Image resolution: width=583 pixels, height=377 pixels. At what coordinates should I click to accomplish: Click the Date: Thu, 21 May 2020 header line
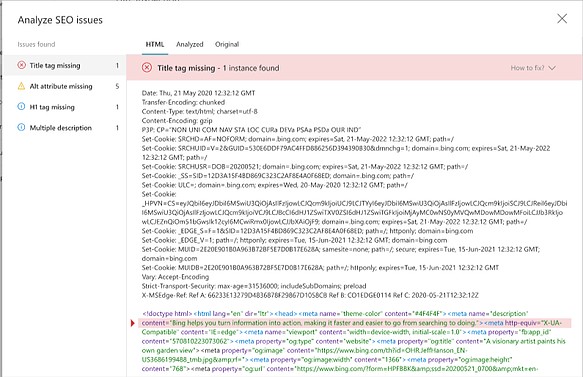coord(198,93)
